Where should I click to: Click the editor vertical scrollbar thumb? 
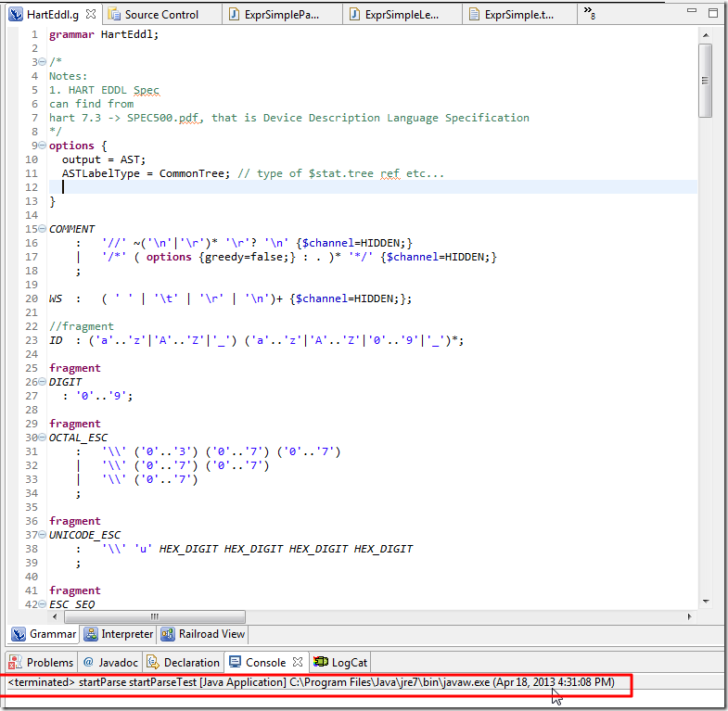click(705, 81)
